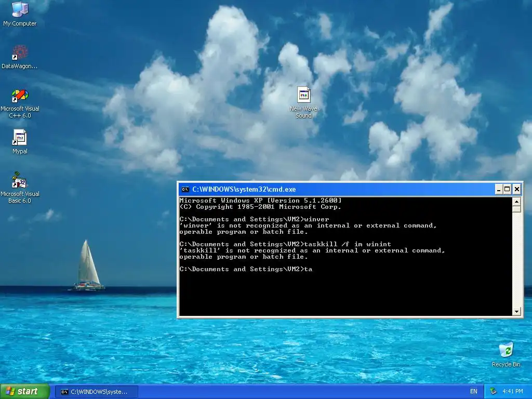Select the My Computer desktop icon
This screenshot has width=532, height=399.
pyautogui.click(x=20, y=14)
